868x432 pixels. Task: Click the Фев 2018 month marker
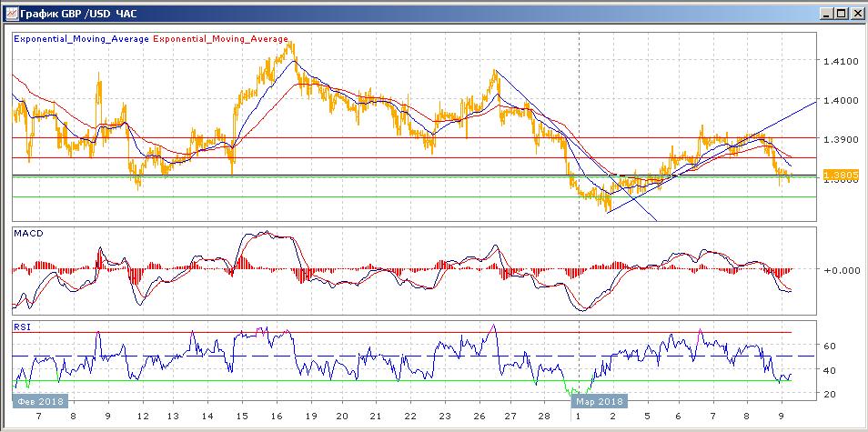pos(40,401)
